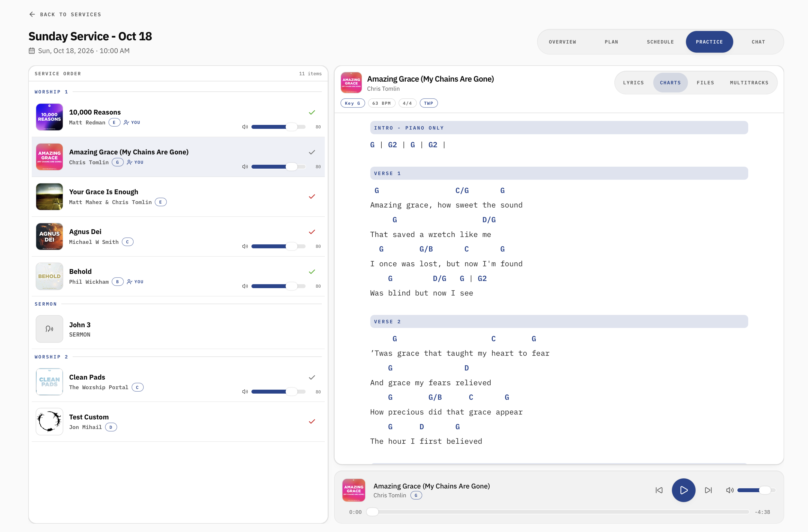The image size is (808, 532).
Task: Click the Intro - Piano Only section header
Action: [559, 128]
